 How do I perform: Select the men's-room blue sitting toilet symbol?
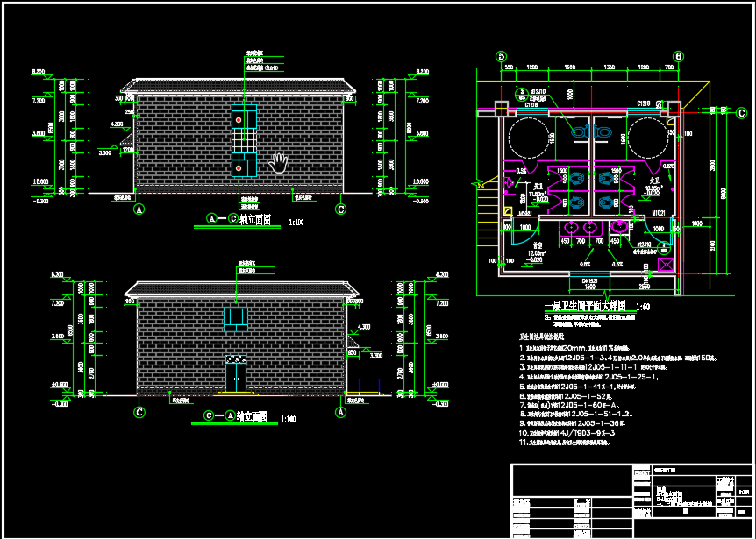point(578,131)
